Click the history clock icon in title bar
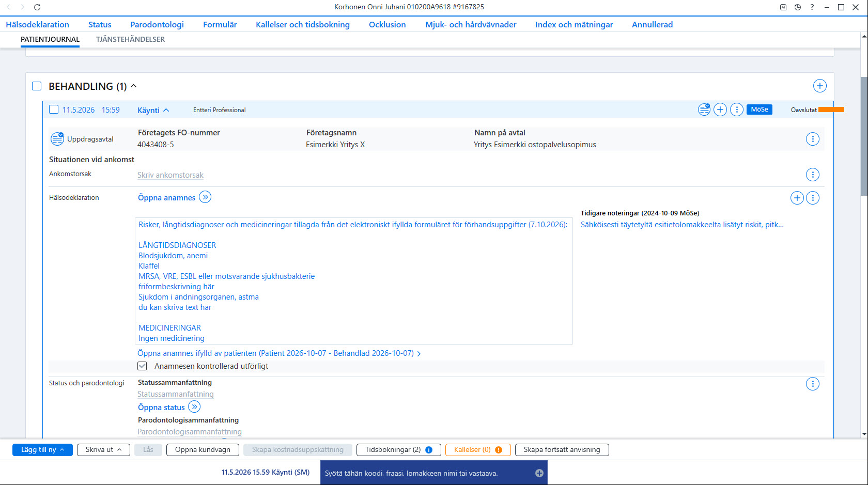Viewport: 868px width, 485px height. (798, 7)
